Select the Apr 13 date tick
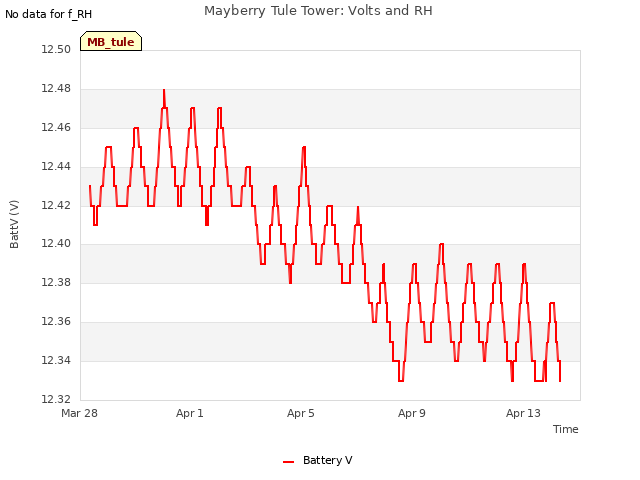The height and width of the screenshot is (480, 640). pos(523,413)
